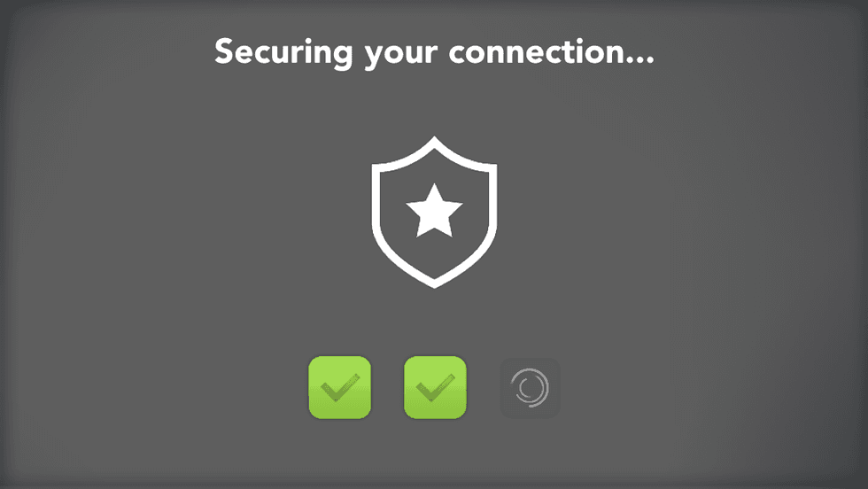Toggle the leftmost green step indicator
This screenshot has height=489, width=868.
click(x=339, y=388)
